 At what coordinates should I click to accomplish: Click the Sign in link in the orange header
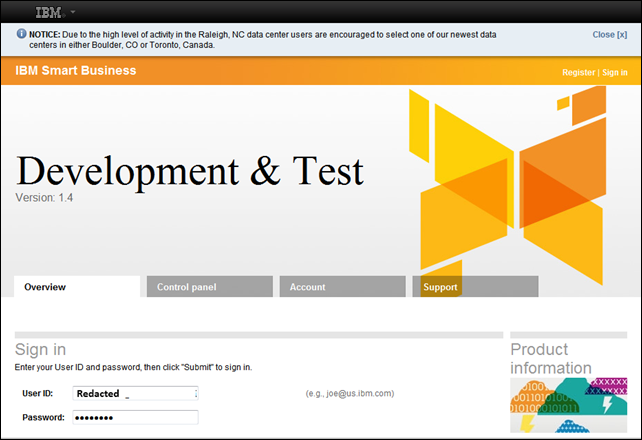615,72
